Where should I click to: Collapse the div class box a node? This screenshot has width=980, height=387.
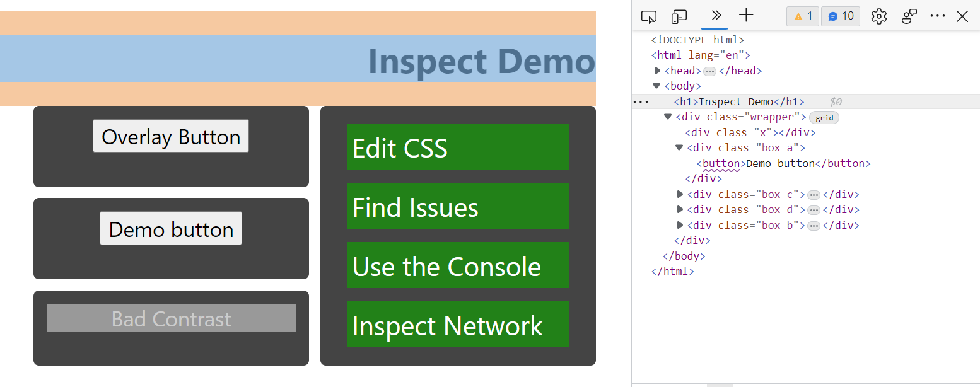coord(679,147)
